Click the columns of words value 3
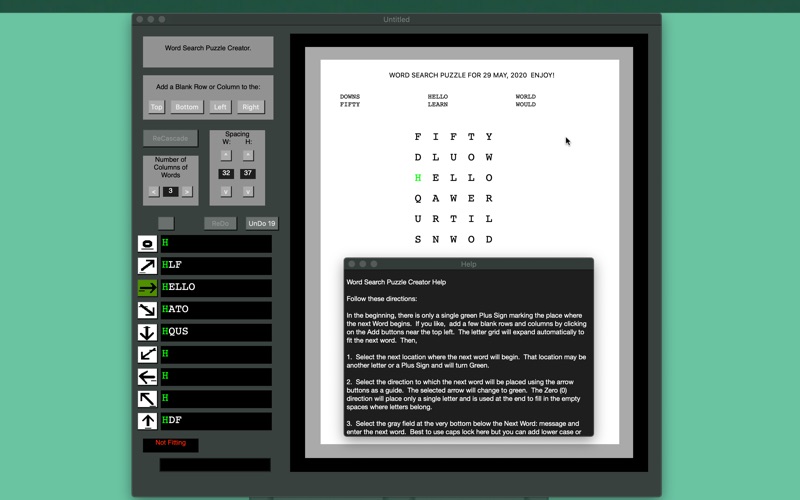 (170, 191)
